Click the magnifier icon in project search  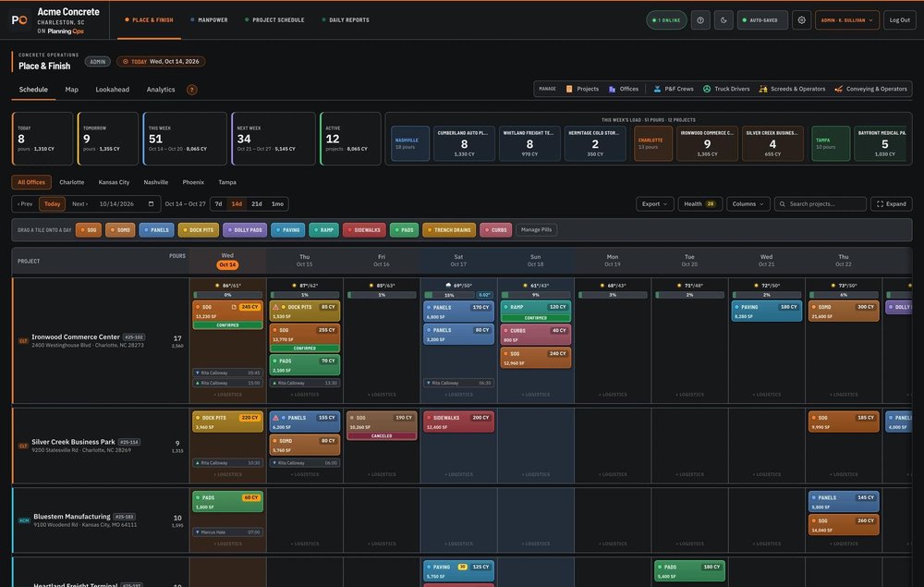pos(783,204)
